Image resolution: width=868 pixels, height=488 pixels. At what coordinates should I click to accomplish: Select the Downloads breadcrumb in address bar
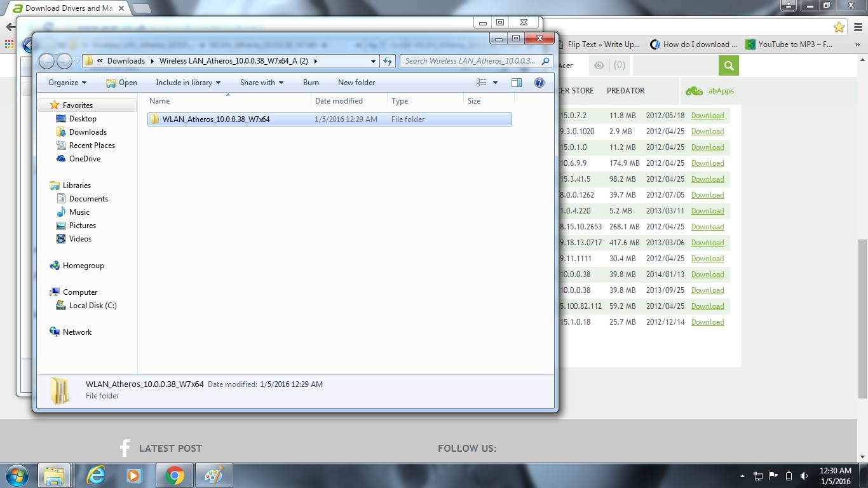tap(126, 61)
